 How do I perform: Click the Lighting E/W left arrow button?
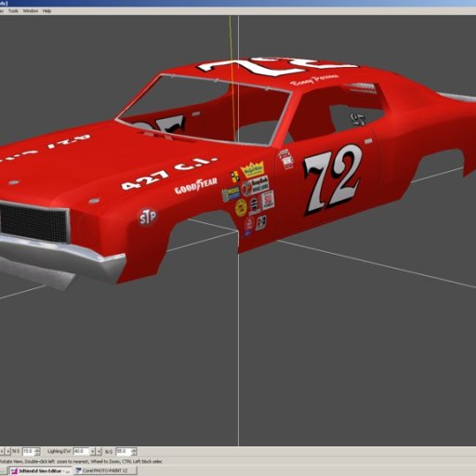(x=92, y=451)
